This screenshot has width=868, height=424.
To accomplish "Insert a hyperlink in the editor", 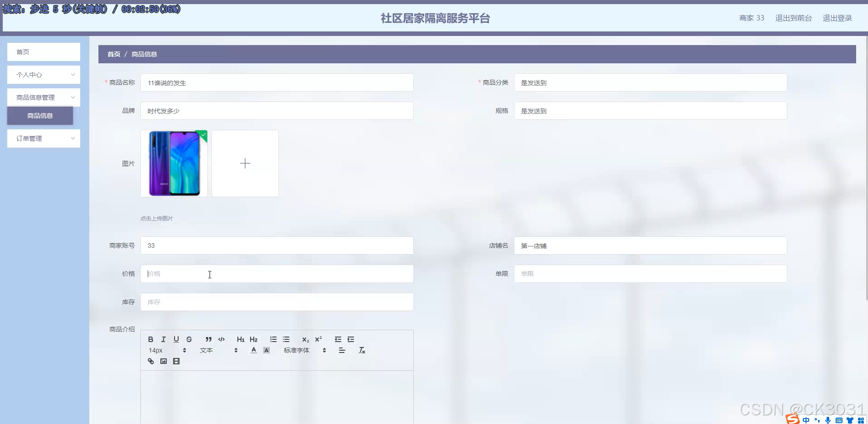I will [151, 361].
